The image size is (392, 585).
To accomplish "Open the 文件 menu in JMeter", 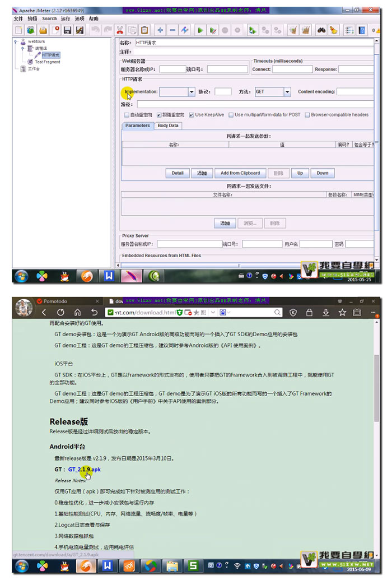I will point(18,18).
